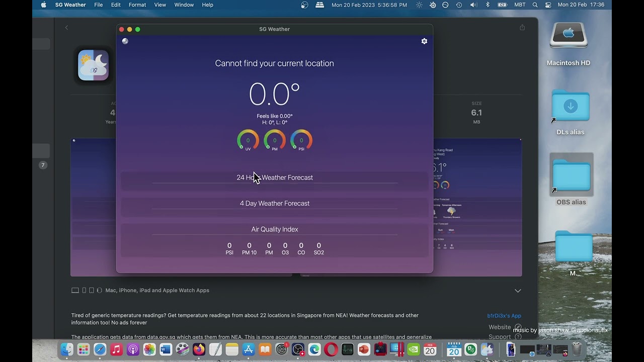Open System Preferences from the dock
644x362 pixels.
(282, 349)
